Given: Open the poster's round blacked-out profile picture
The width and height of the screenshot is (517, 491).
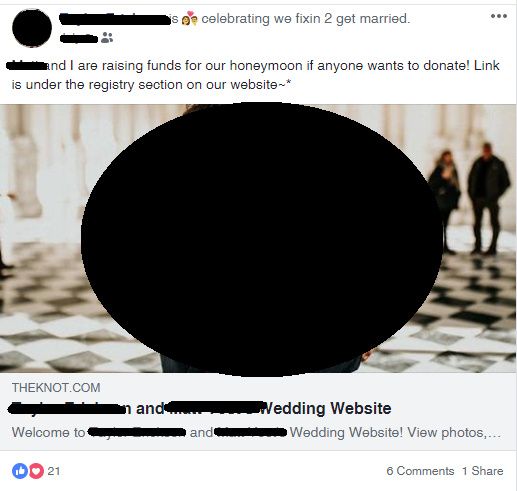Looking at the screenshot, I should (32, 28).
